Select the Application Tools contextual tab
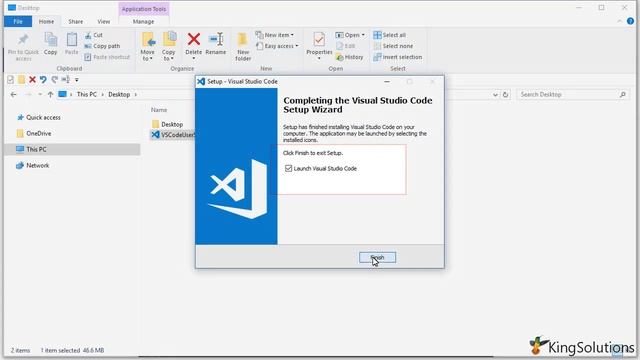The image size is (640, 360). [144, 9]
